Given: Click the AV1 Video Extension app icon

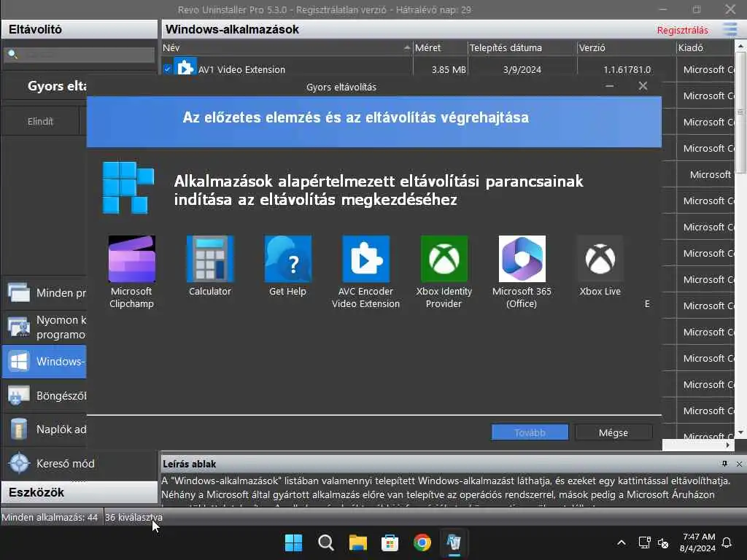Looking at the screenshot, I should coord(185,66).
